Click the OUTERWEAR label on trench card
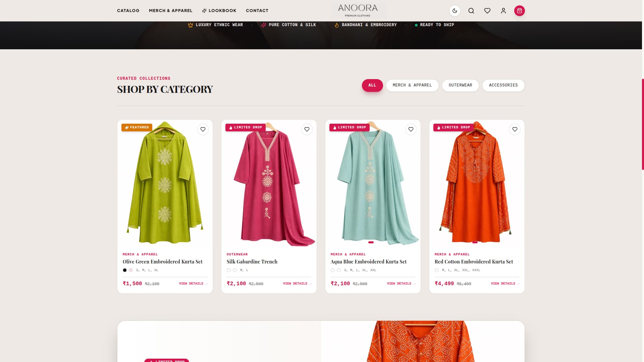 point(237,254)
